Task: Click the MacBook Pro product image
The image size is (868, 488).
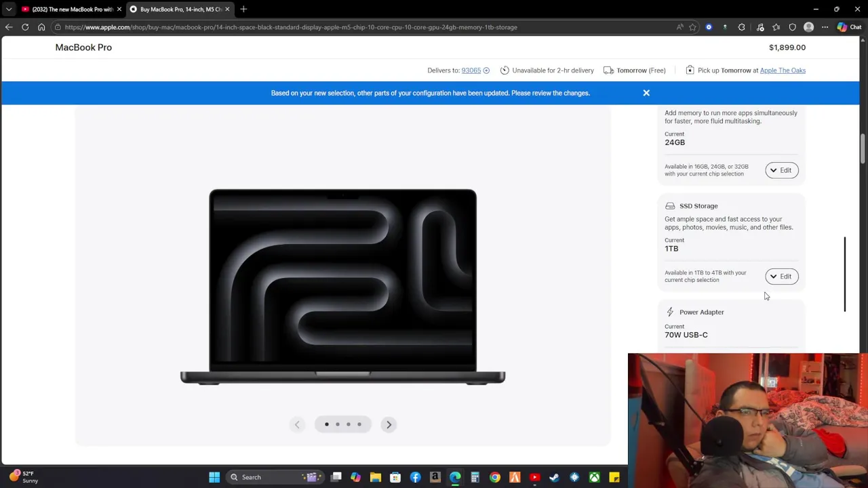Action: (342, 287)
